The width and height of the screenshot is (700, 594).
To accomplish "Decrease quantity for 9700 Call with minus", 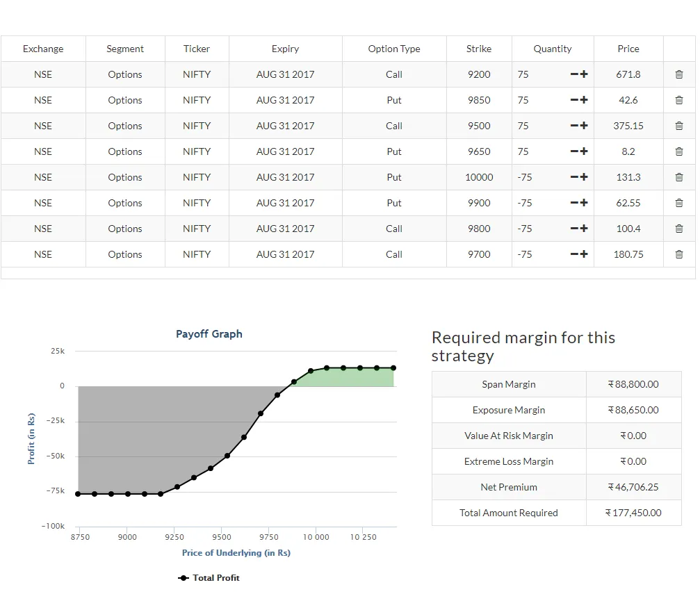I will coord(574,254).
